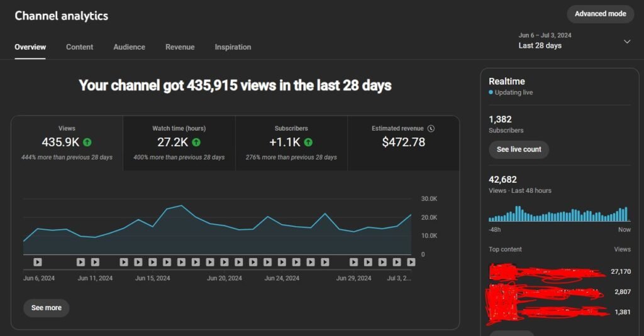This screenshot has height=336, width=644.
Task: Click the blue Updating live dot indicator
Action: (x=491, y=92)
